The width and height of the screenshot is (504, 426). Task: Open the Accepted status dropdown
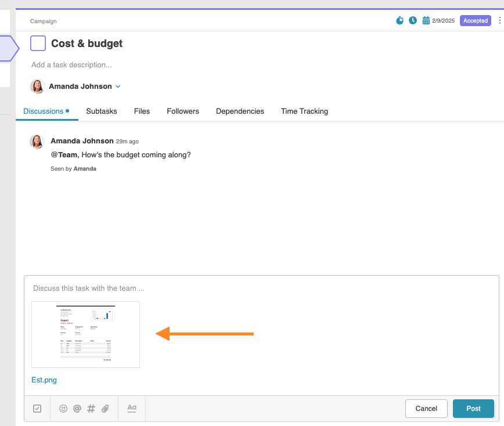coord(475,21)
